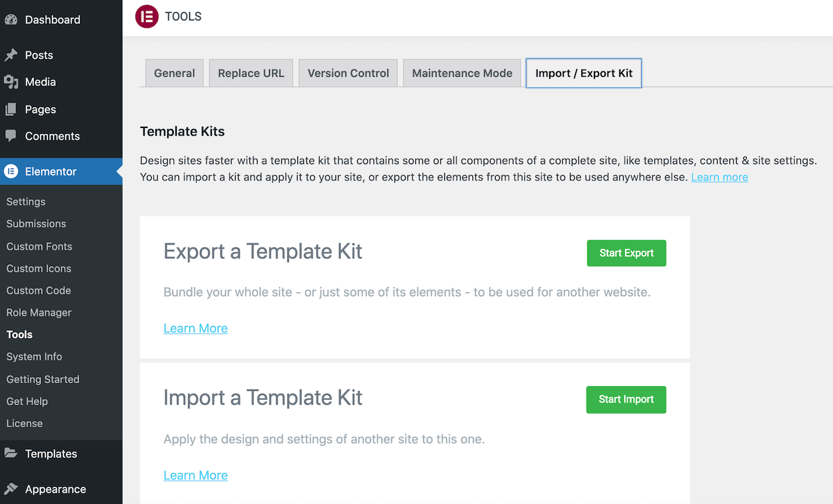Select the Version Control tab
This screenshot has width=833, height=504.
click(x=347, y=73)
